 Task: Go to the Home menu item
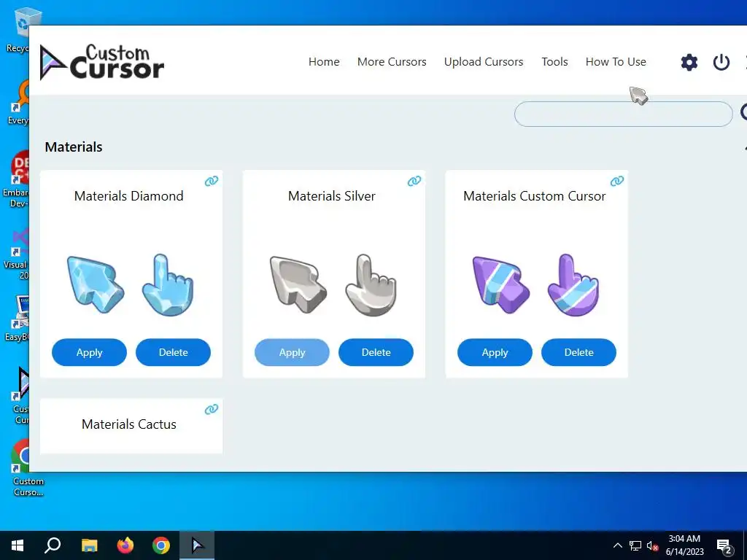(x=324, y=62)
